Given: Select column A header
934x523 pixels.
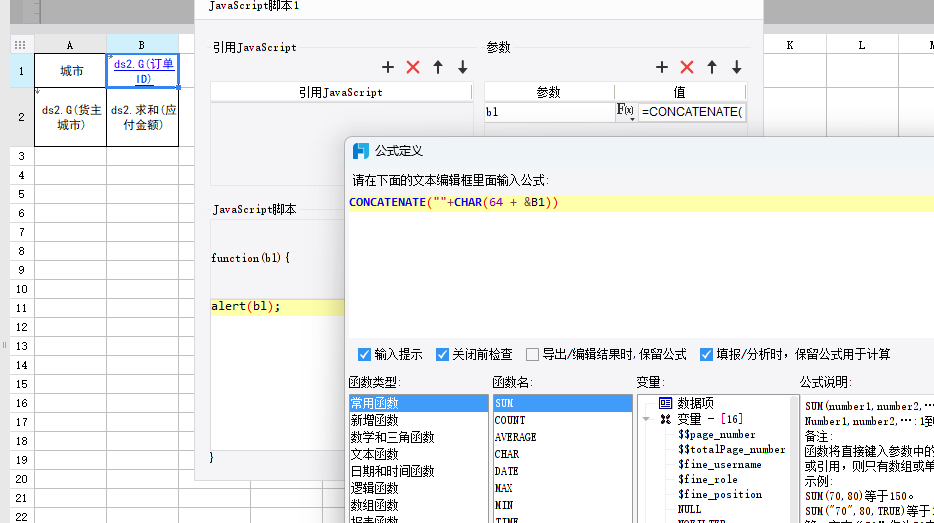Looking at the screenshot, I should (70, 45).
